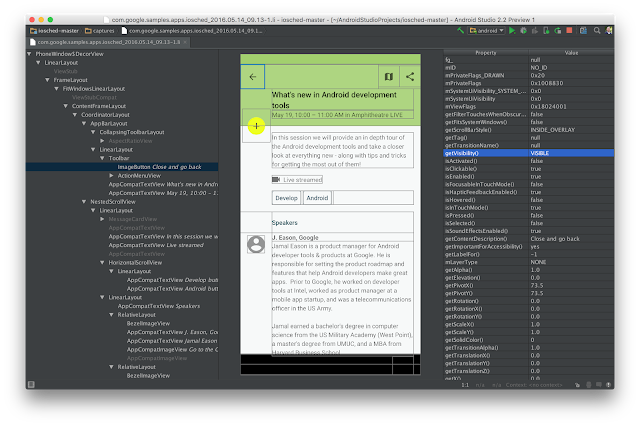Open the Project Structure toolbar icon
This screenshot has width=640, height=426.
[583, 31]
